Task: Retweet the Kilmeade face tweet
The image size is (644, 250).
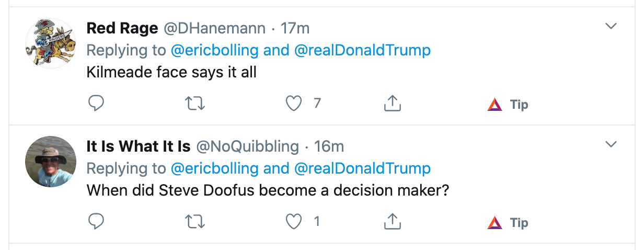Action: coord(195,104)
